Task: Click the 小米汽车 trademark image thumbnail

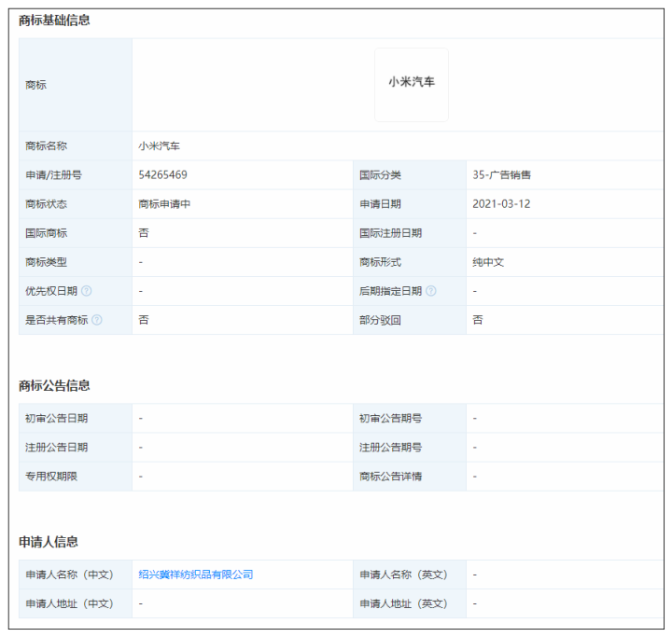Action: click(412, 84)
